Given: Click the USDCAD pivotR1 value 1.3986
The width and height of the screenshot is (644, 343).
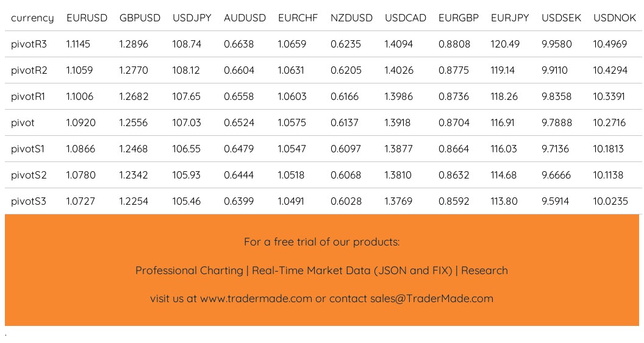Looking at the screenshot, I should (399, 97).
